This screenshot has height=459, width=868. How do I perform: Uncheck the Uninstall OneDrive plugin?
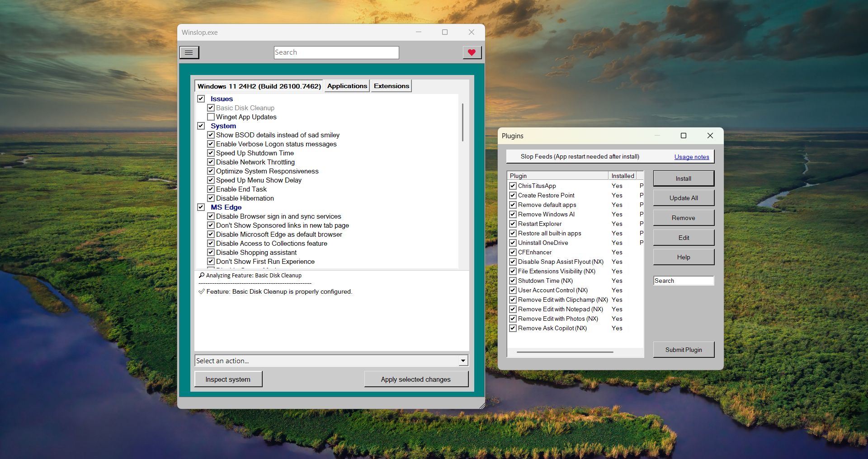513,243
